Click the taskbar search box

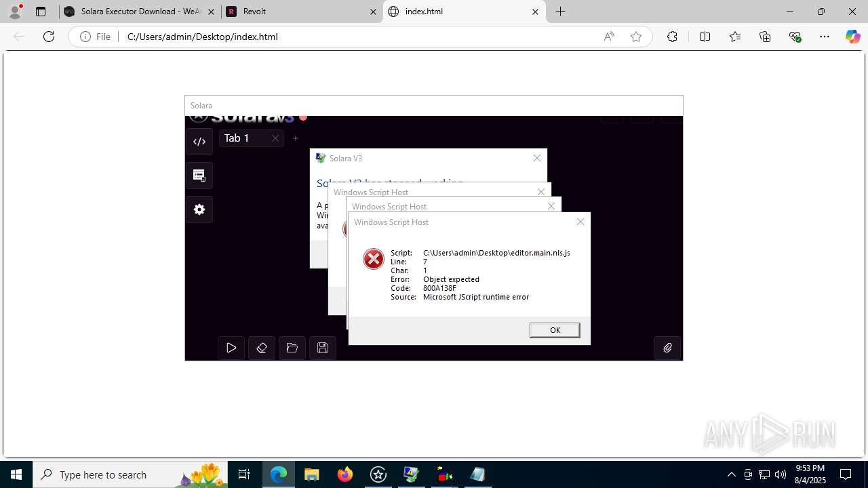tap(131, 474)
